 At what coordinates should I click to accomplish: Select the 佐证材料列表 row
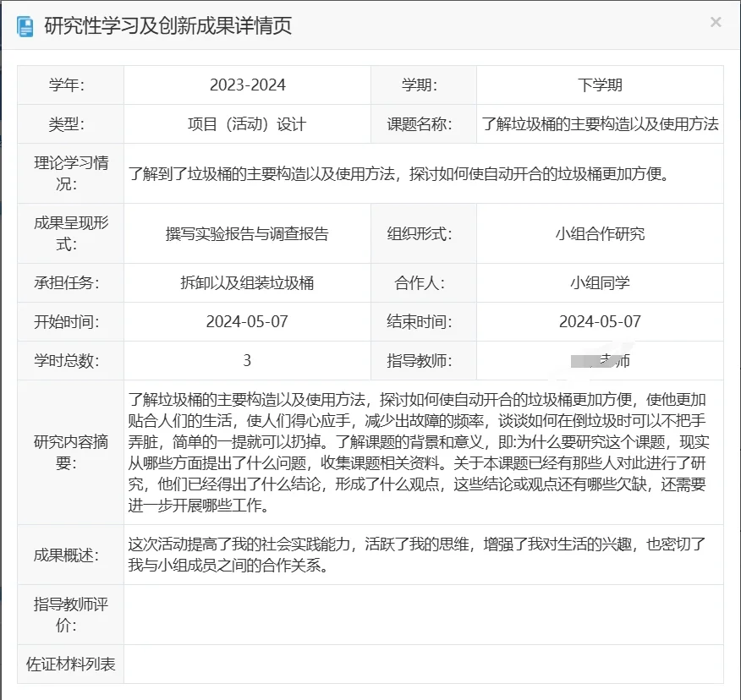(x=69, y=664)
